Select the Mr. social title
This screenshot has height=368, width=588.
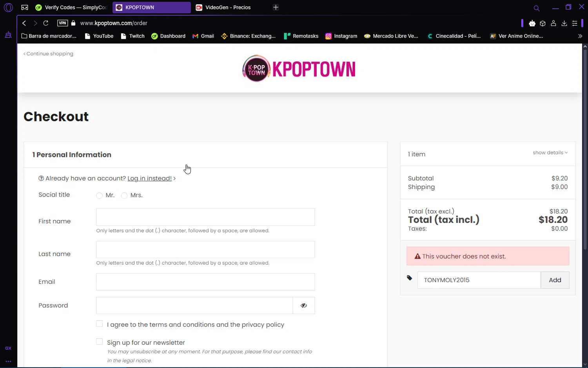(100, 195)
